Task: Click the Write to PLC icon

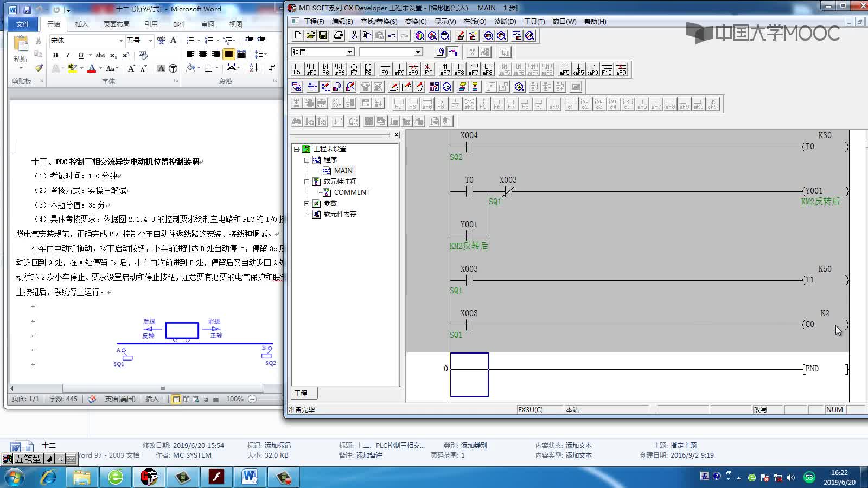Action: tap(460, 36)
